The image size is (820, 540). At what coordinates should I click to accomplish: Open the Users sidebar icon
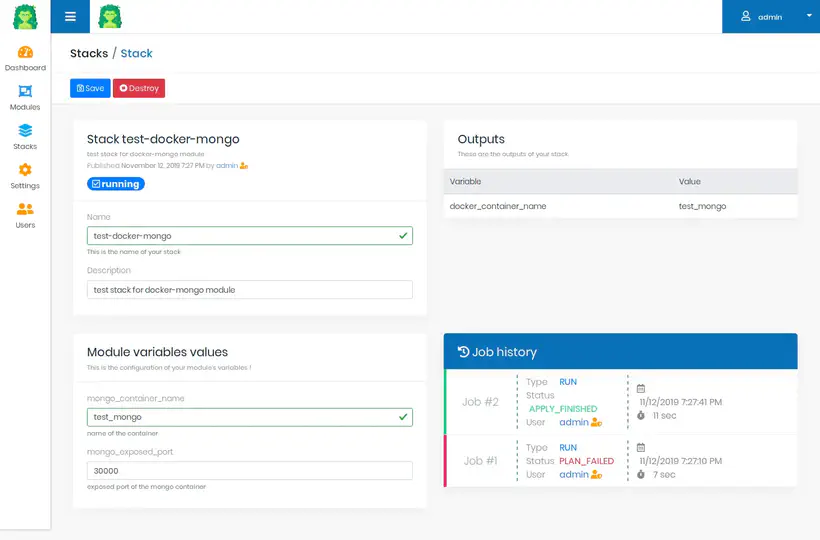pyautogui.click(x=25, y=209)
